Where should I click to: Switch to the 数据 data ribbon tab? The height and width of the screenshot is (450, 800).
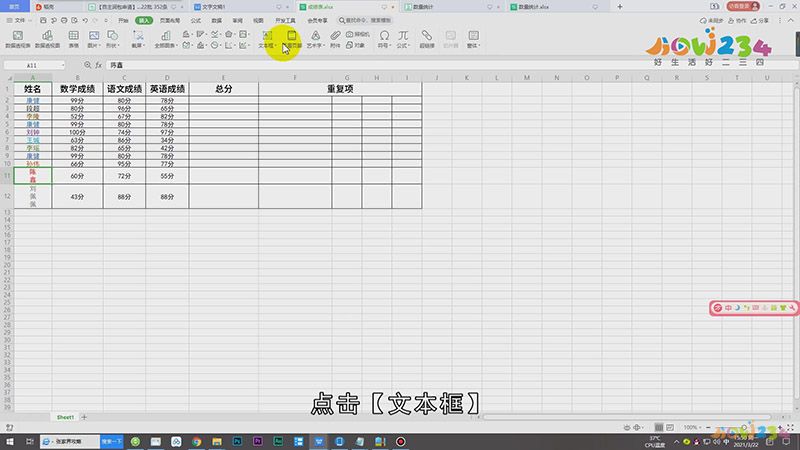point(217,20)
